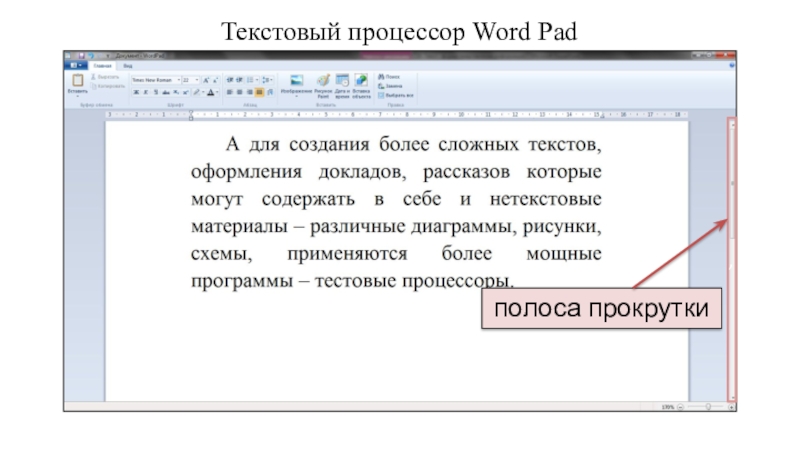This screenshot has width=800, height=450.
Task: Click the zoom out minus button
Action: [x=681, y=407]
